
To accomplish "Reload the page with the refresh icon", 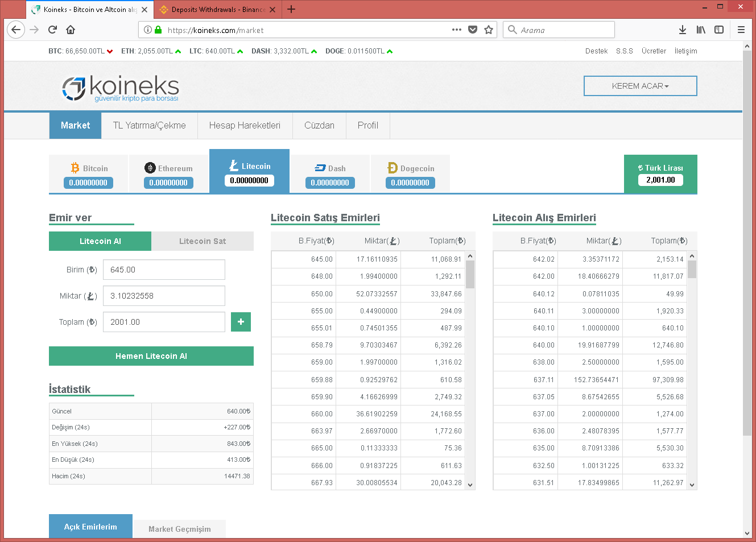I will pyautogui.click(x=52, y=30).
